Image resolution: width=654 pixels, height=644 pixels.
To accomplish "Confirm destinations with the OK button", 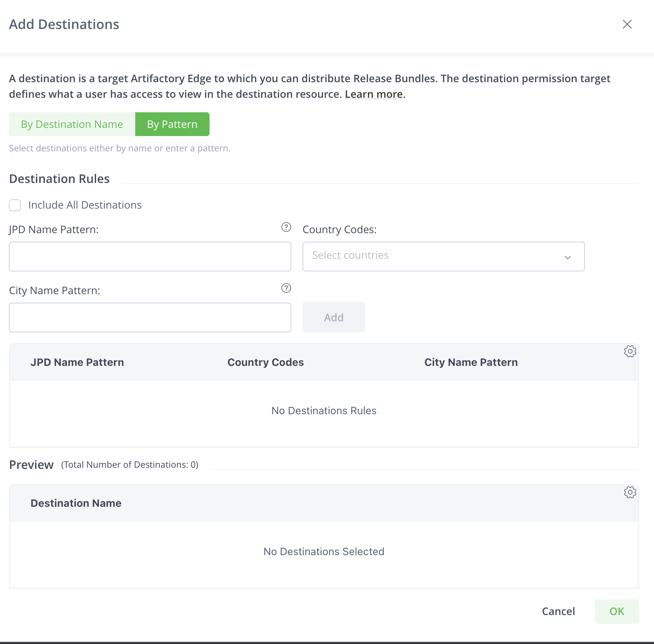I will point(616,611).
